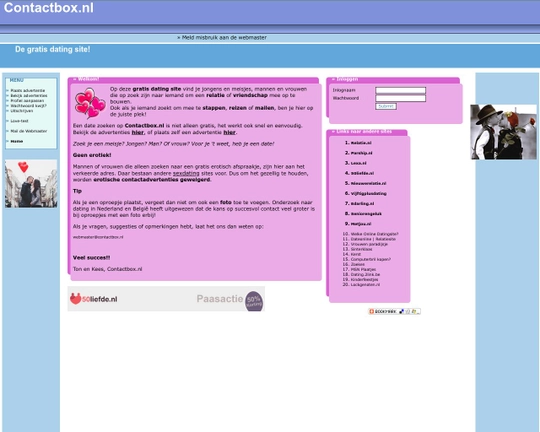The image size is (540, 432).
Task: Go to 'Home' in the menu
Action: coord(17,141)
